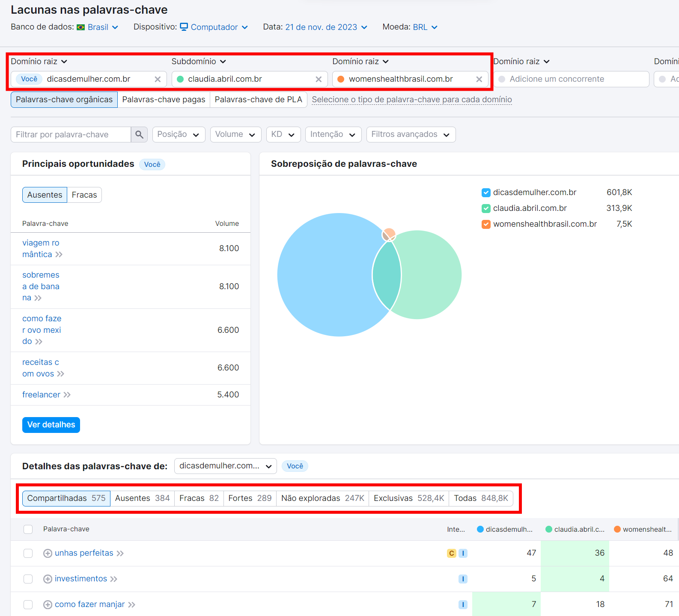Screen dimensions: 679x616
Task: Open the 'como fazer ovo mexido' keyword link
Action: [x=42, y=330]
